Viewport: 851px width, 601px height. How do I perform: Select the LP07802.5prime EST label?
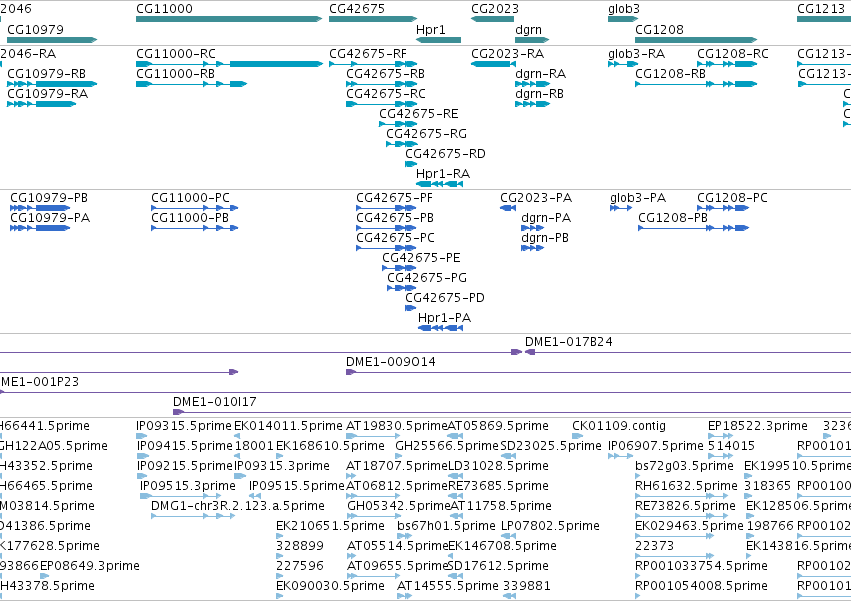pyautogui.click(x=550, y=526)
